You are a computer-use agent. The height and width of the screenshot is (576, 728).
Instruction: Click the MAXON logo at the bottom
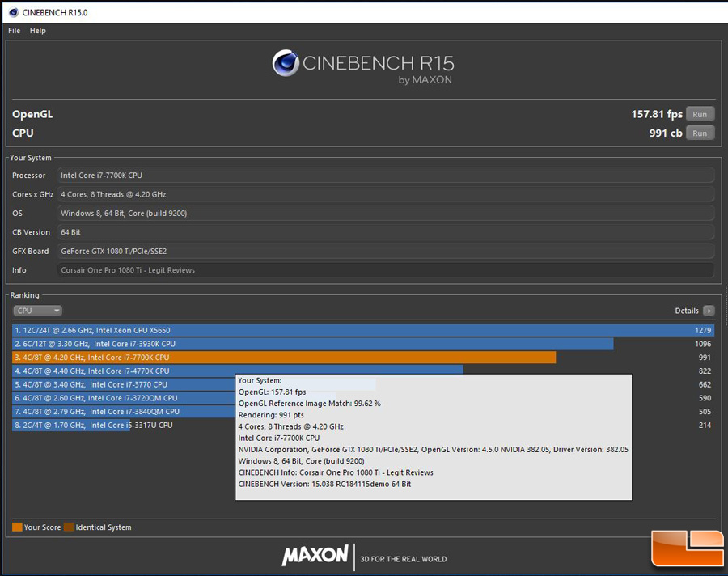tap(315, 555)
